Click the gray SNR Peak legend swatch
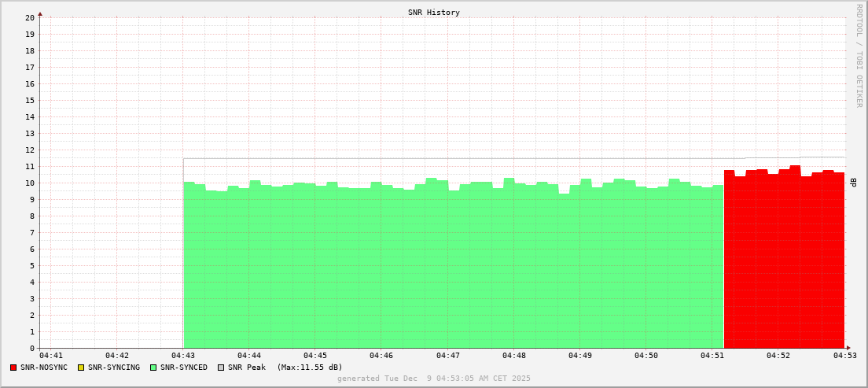This screenshot has height=388, width=868. (220, 368)
